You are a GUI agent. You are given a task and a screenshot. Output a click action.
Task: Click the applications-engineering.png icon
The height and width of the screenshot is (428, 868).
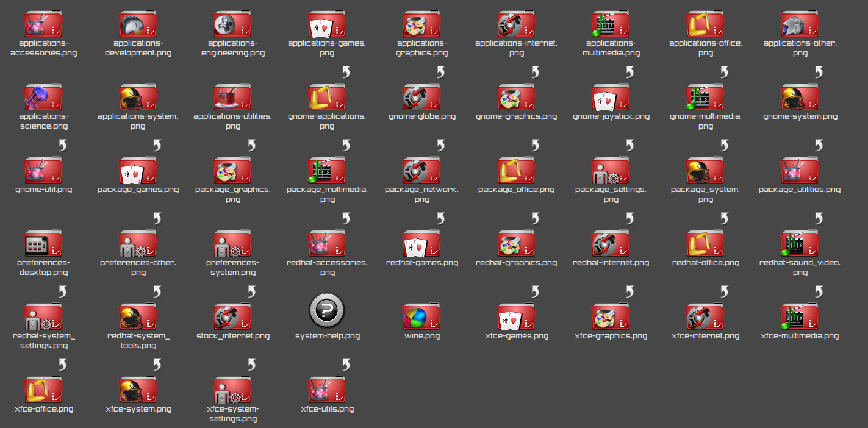pyautogui.click(x=232, y=24)
